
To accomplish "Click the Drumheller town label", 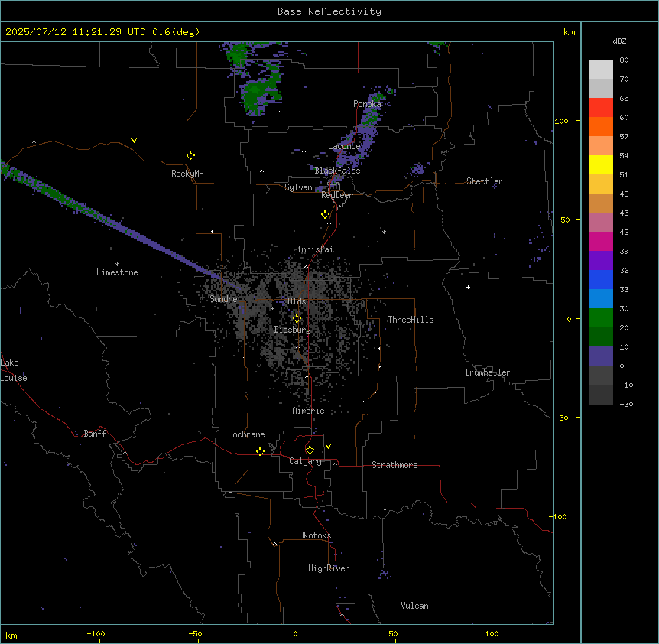I will click(488, 372).
